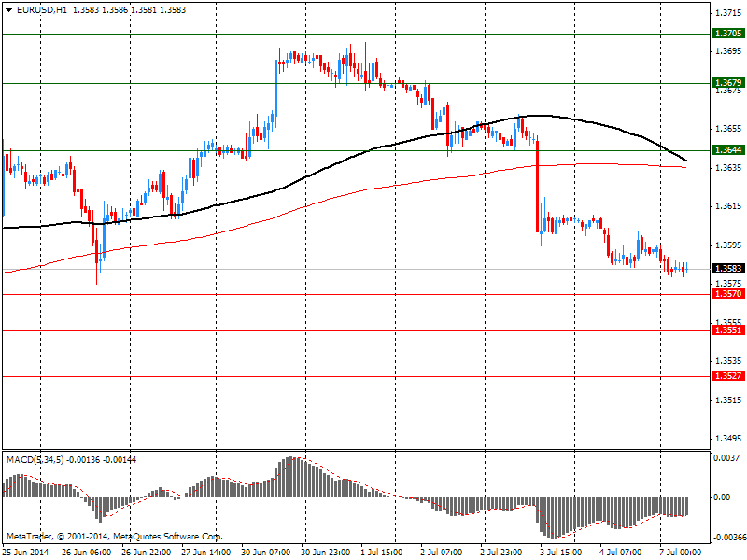Screen dimensions: 747x560
Task: Click the MACD scale value -0.00366
Action: pyautogui.click(x=728, y=538)
